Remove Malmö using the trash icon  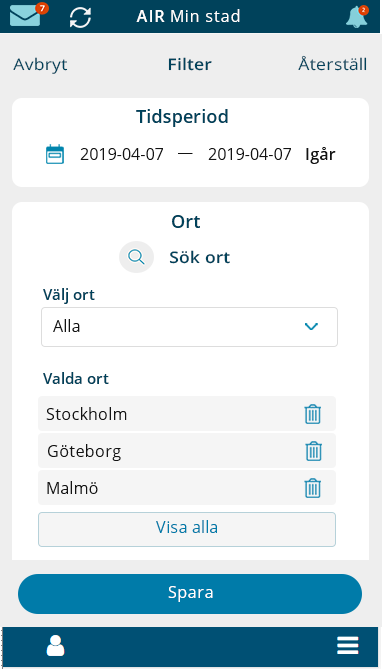[x=313, y=489]
